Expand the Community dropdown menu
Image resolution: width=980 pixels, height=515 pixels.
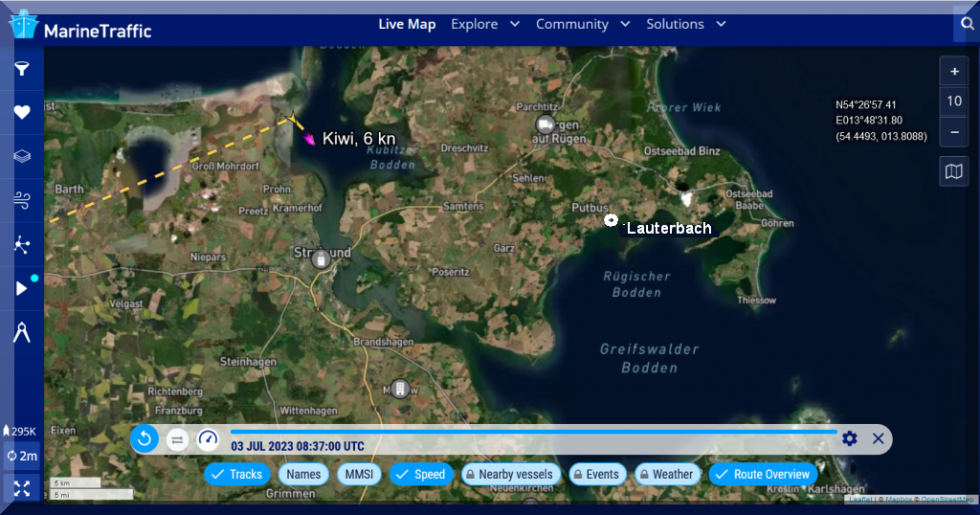582,24
